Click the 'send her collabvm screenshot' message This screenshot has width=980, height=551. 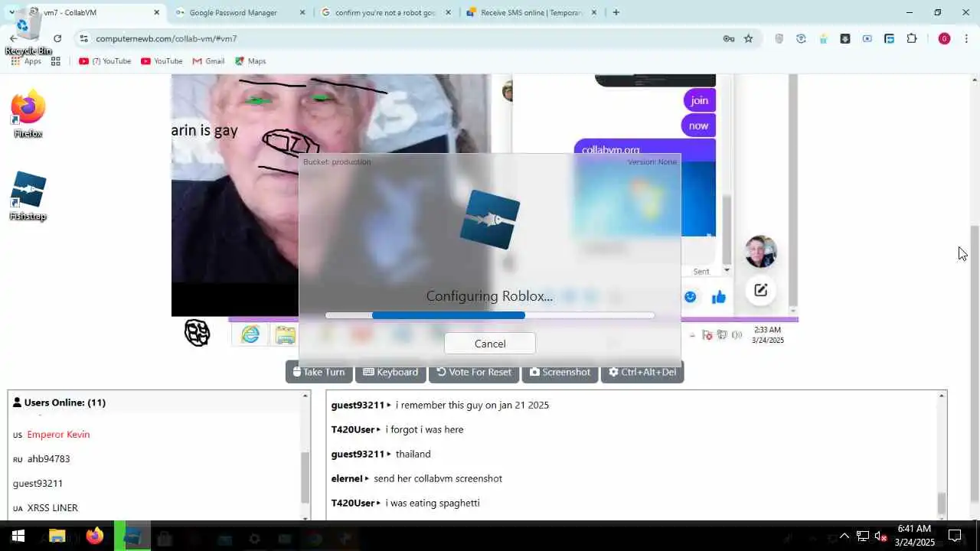point(438,479)
